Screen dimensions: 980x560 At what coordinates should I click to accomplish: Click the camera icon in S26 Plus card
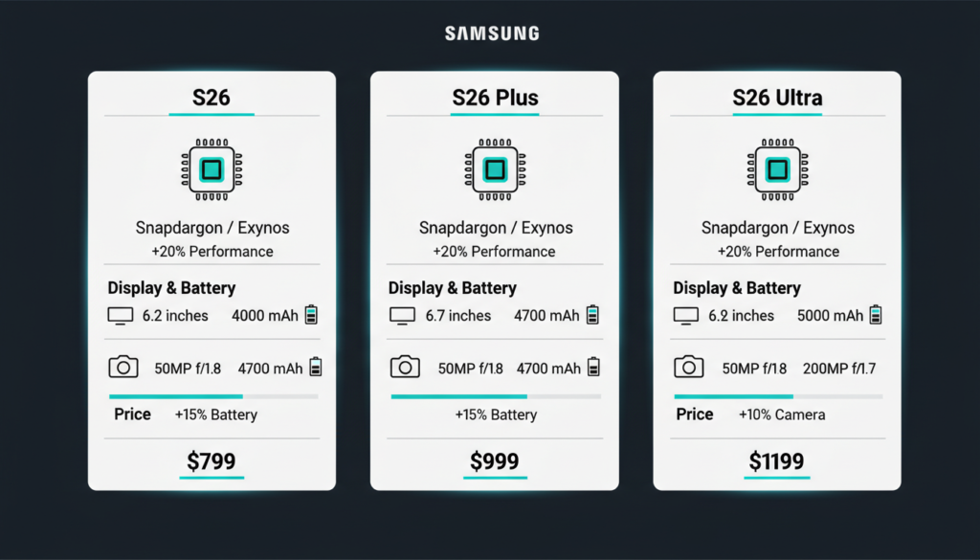405,368
